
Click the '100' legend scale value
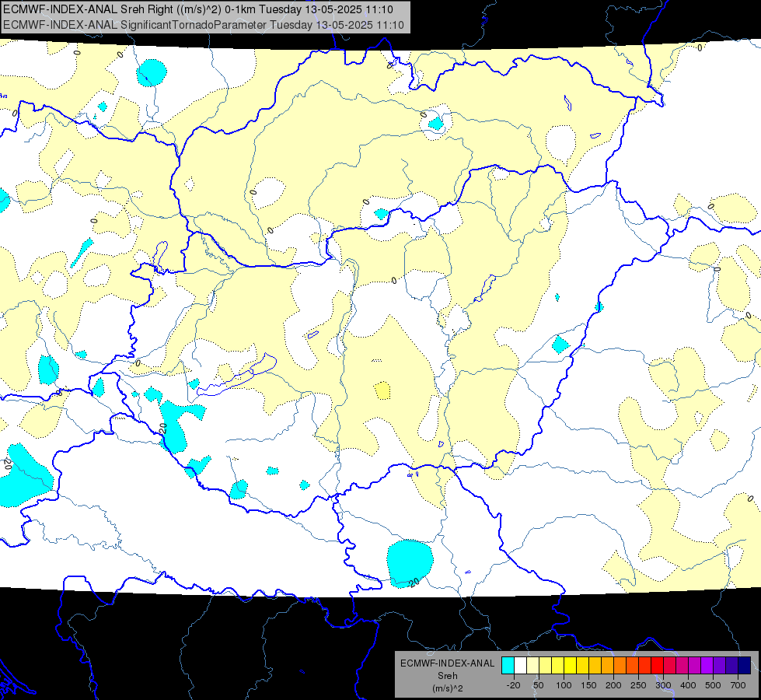[564, 685]
